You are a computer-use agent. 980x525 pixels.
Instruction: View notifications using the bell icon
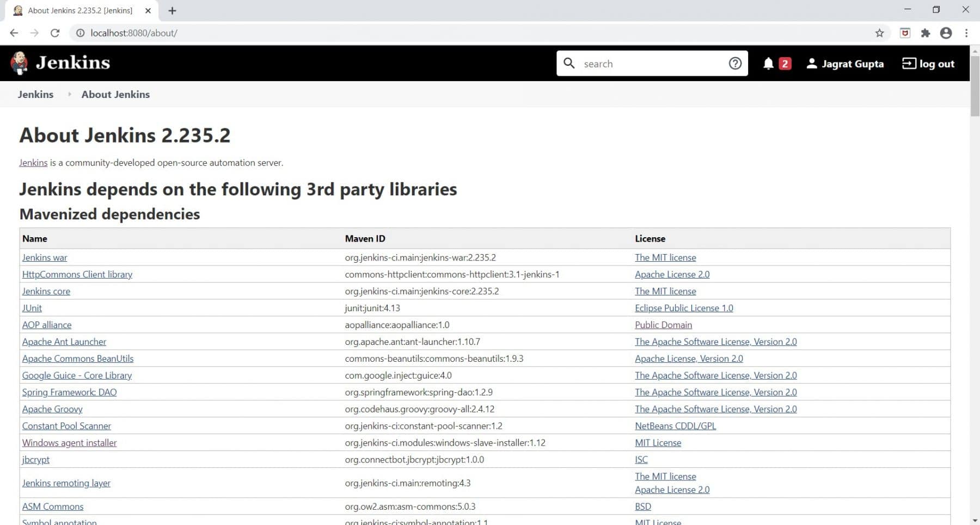[x=769, y=63]
